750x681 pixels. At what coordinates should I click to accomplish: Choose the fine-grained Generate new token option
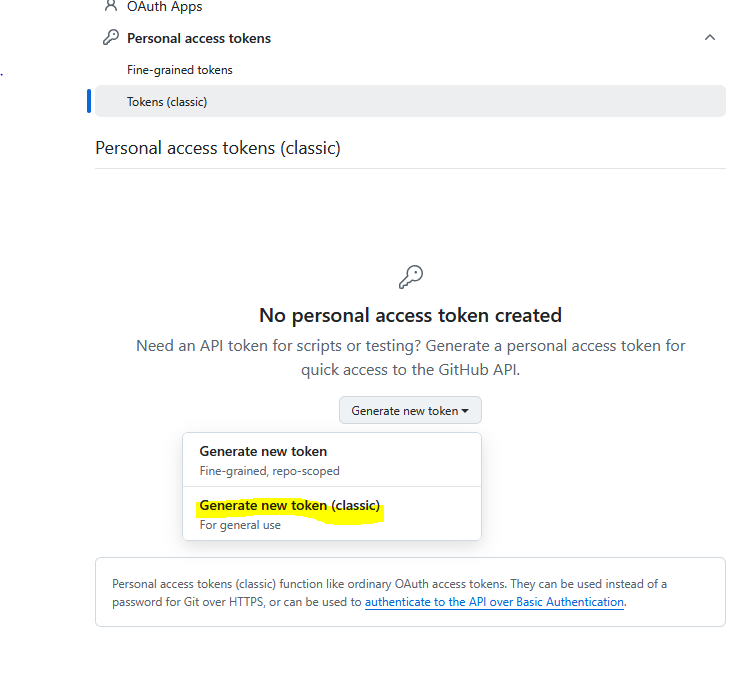[x=263, y=451]
